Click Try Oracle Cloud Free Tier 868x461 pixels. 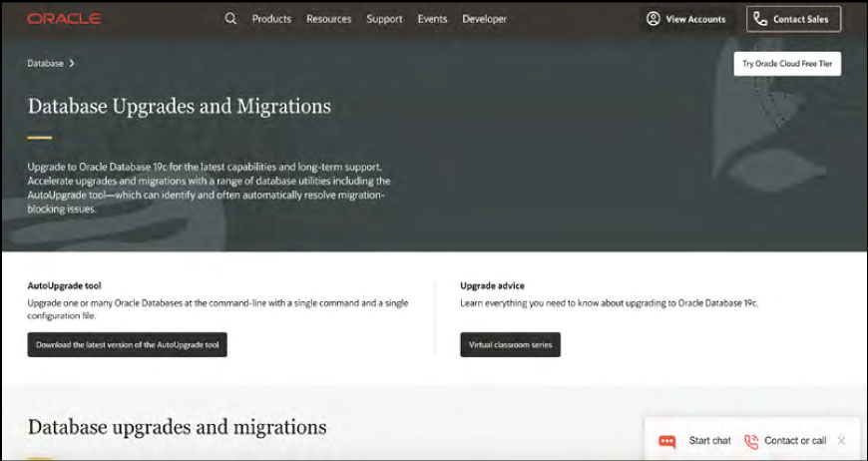coord(787,64)
